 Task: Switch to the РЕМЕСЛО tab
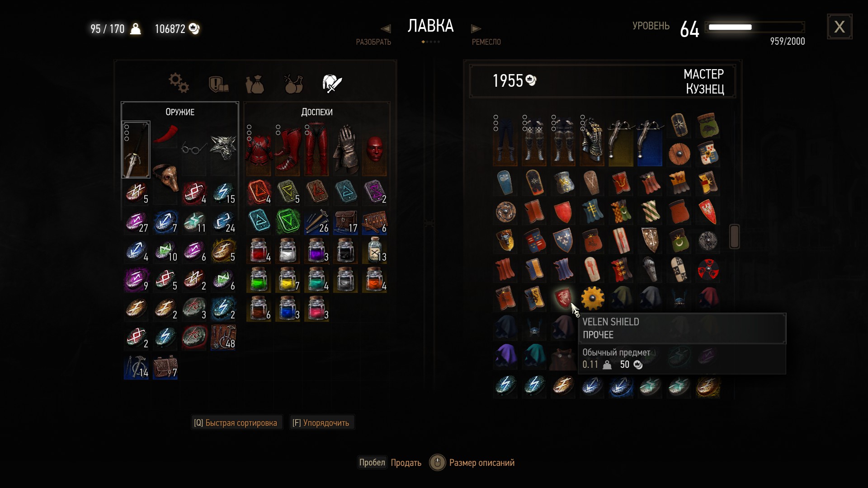click(x=486, y=42)
